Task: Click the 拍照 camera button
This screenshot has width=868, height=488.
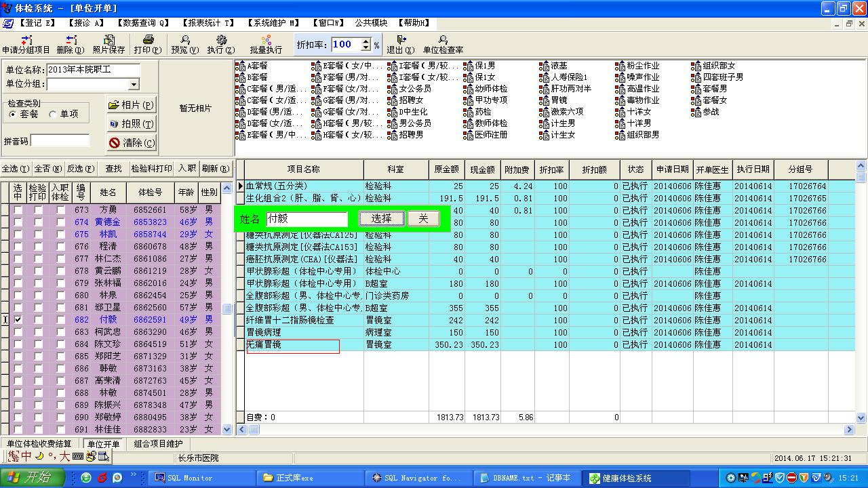Action: (131, 124)
